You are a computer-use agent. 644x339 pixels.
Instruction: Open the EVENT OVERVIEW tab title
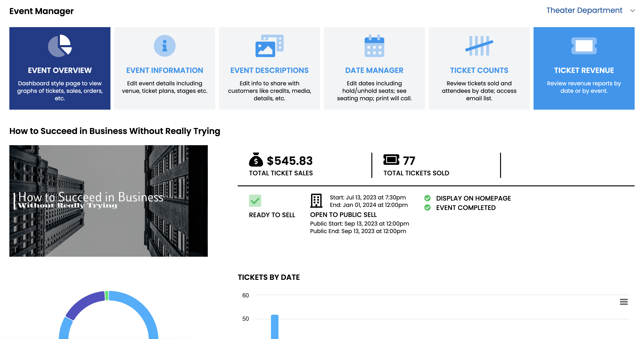(x=60, y=70)
